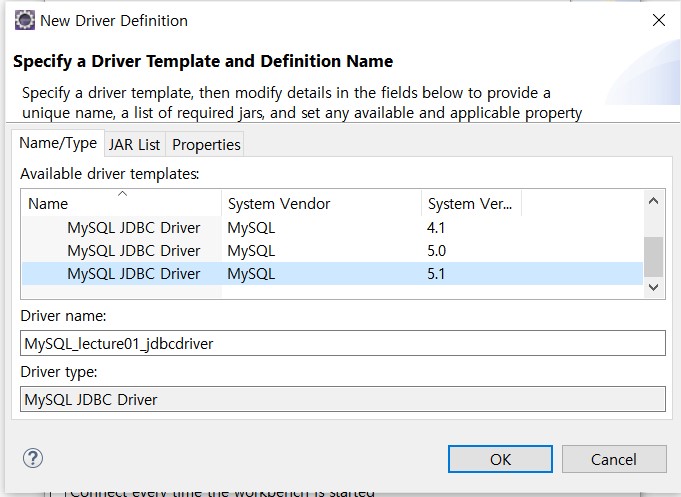The width and height of the screenshot is (681, 497).
Task: Click the 5.1 version cell
Action: pos(436,274)
